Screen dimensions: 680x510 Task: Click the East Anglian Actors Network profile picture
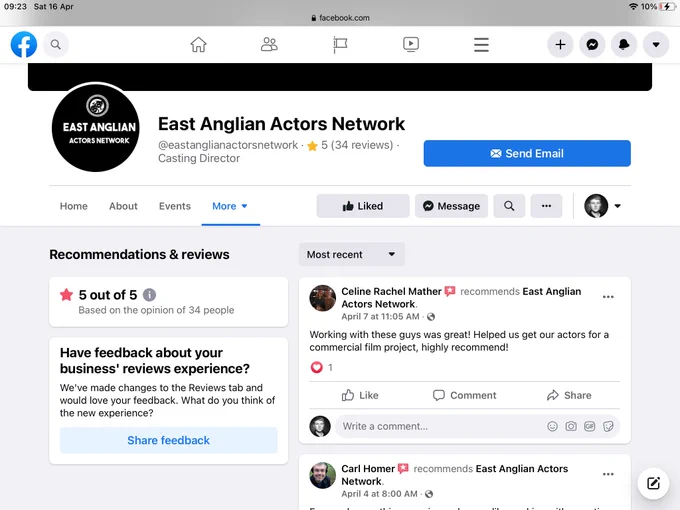tap(96, 127)
